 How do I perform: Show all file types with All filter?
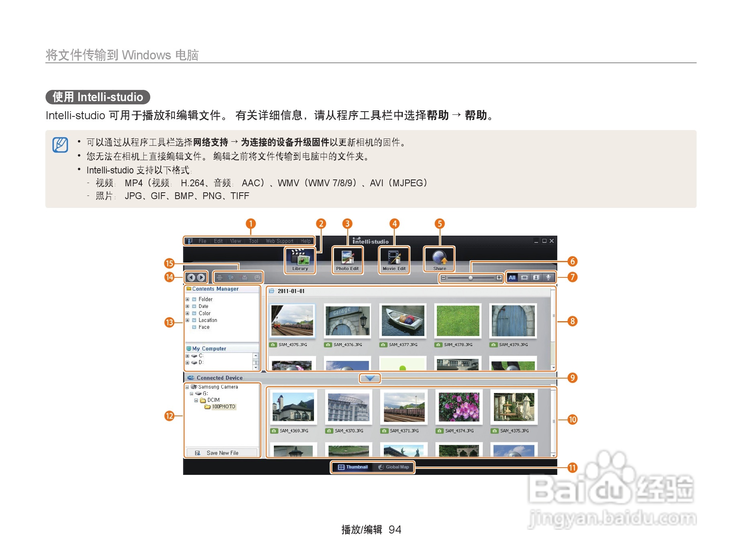tap(512, 277)
